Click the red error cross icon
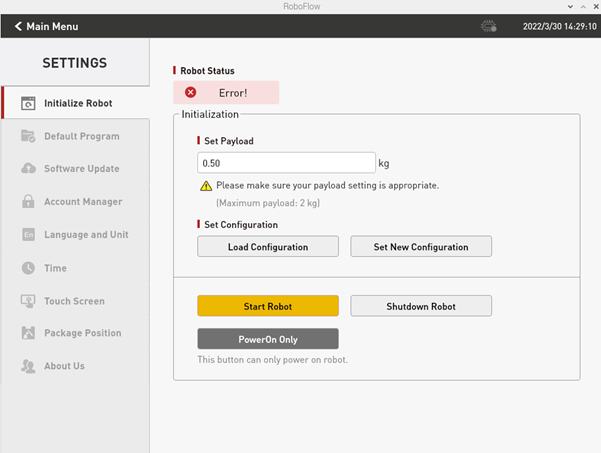601x453 pixels. click(190, 92)
